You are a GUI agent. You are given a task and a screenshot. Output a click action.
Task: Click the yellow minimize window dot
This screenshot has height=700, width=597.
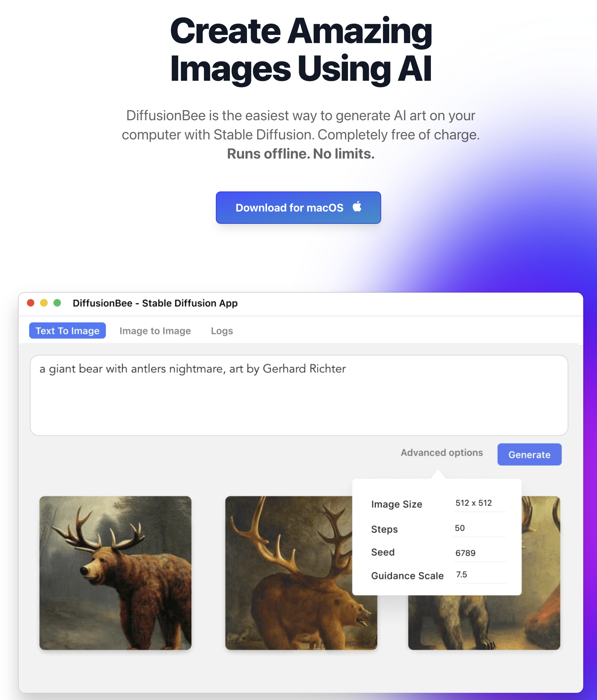point(44,303)
